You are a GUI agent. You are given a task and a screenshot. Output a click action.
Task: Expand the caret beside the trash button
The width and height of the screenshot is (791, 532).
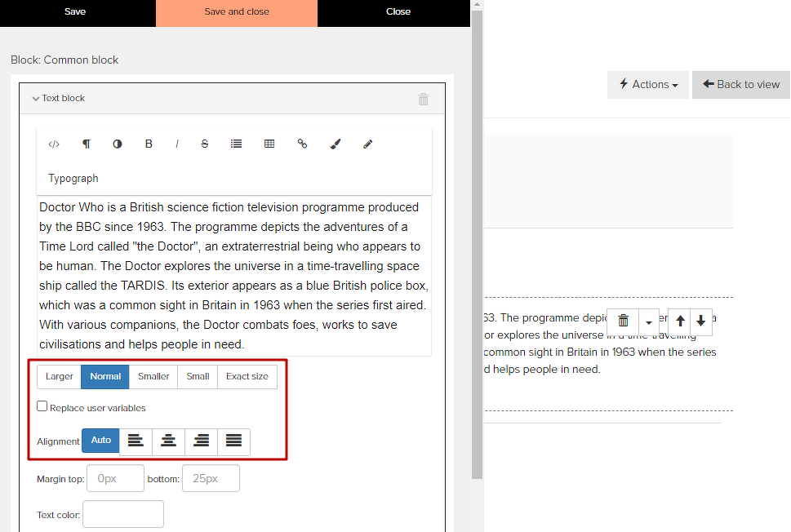pyautogui.click(x=649, y=321)
